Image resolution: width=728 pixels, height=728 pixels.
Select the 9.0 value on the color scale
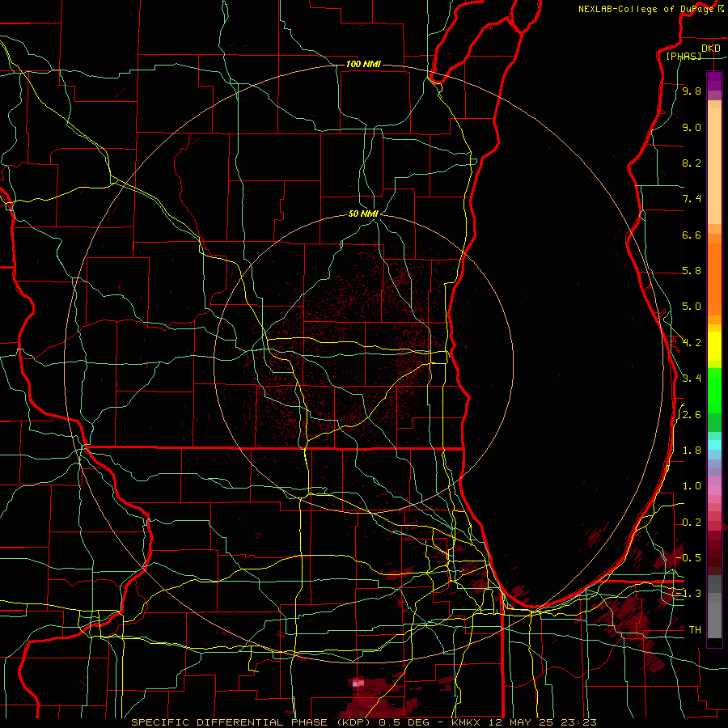tap(692, 127)
